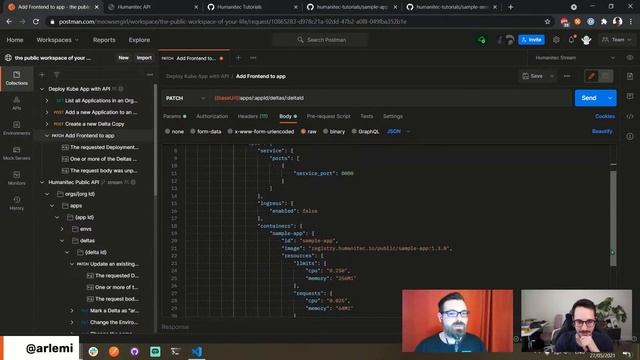This screenshot has width=640, height=360.
Task: Open the orange Postman taskbar icon
Action: [x=114, y=351]
